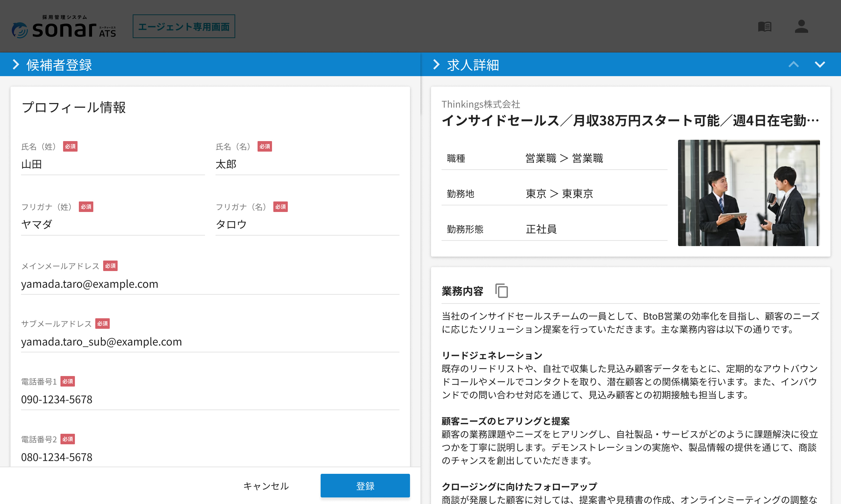Click the sonar ATS logo

click(x=64, y=27)
